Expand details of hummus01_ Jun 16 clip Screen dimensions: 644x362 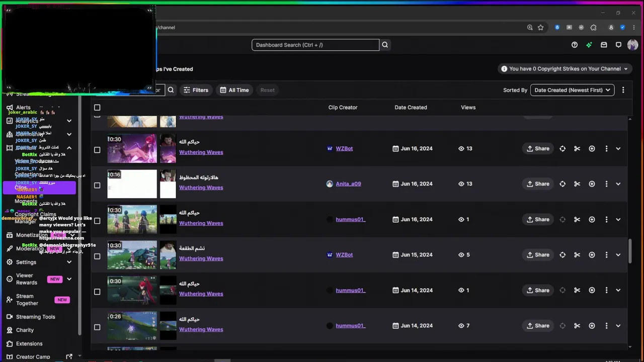point(618,219)
